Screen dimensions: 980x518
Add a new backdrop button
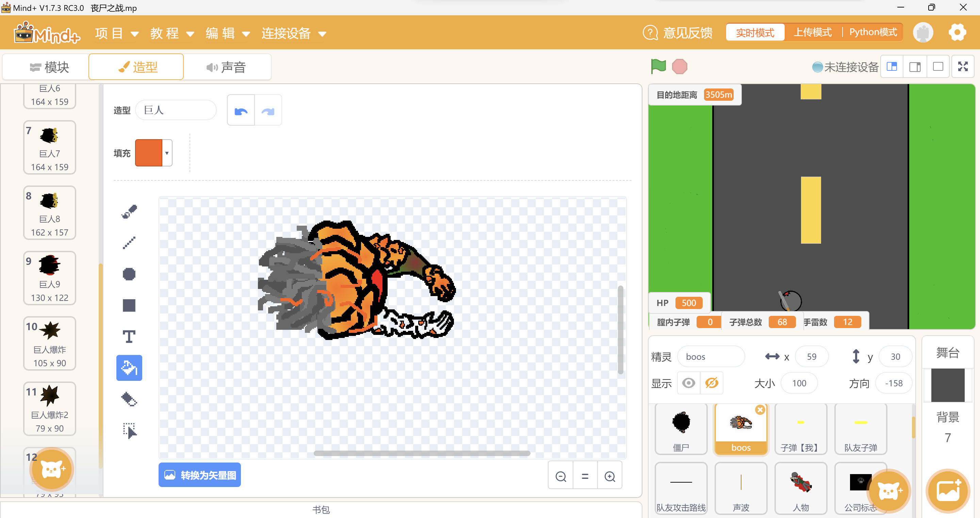coord(948,490)
